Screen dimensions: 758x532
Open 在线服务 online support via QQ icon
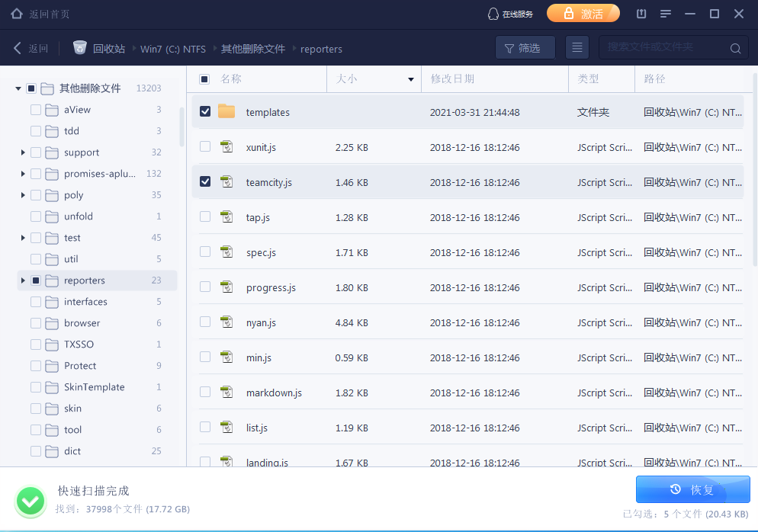click(494, 13)
